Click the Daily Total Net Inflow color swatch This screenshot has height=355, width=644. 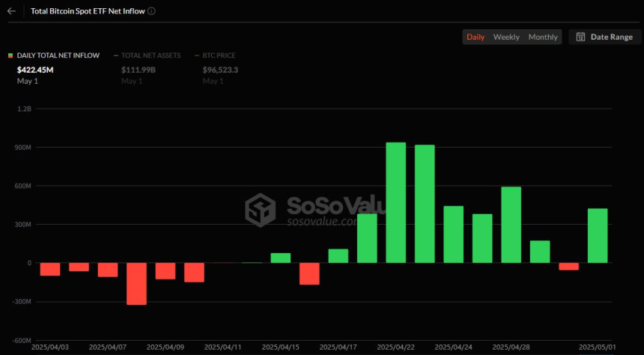[10, 55]
